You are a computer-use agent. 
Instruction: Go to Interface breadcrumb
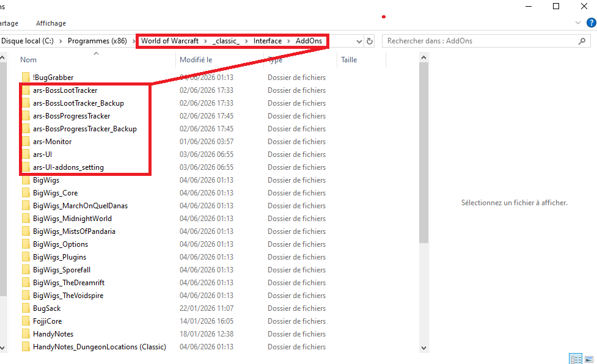click(x=268, y=41)
